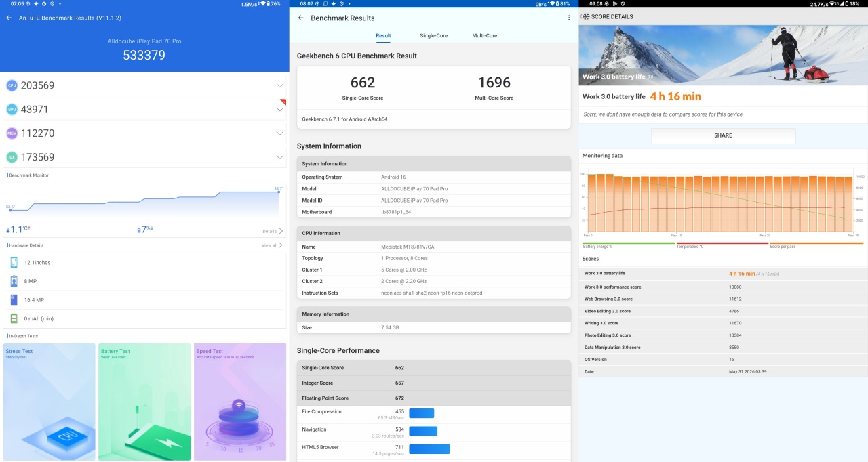Open the AnTuTu Stress Test card
This screenshot has width=868, height=462.
point(50,402)
